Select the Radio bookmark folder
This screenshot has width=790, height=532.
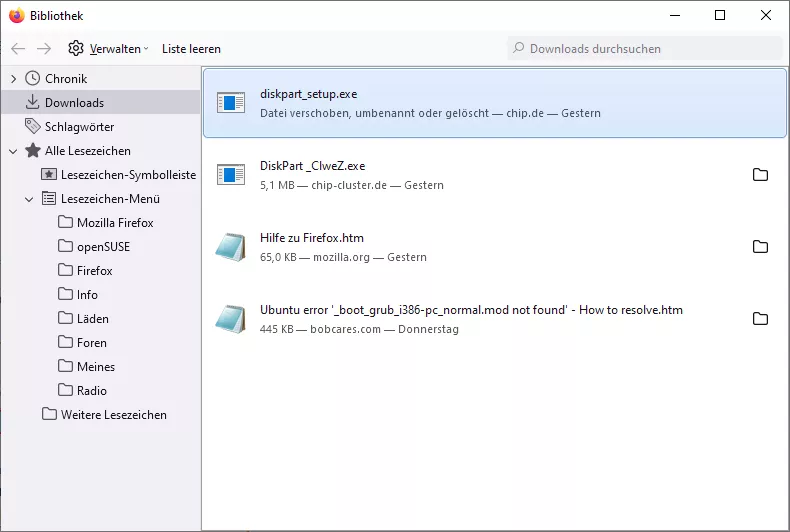point(91,391)
